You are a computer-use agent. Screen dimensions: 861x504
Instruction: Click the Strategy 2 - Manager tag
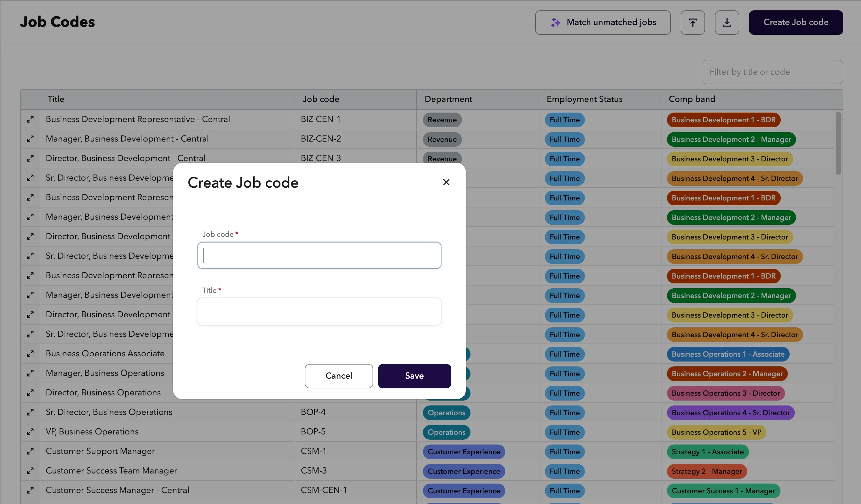pos(707,471)
